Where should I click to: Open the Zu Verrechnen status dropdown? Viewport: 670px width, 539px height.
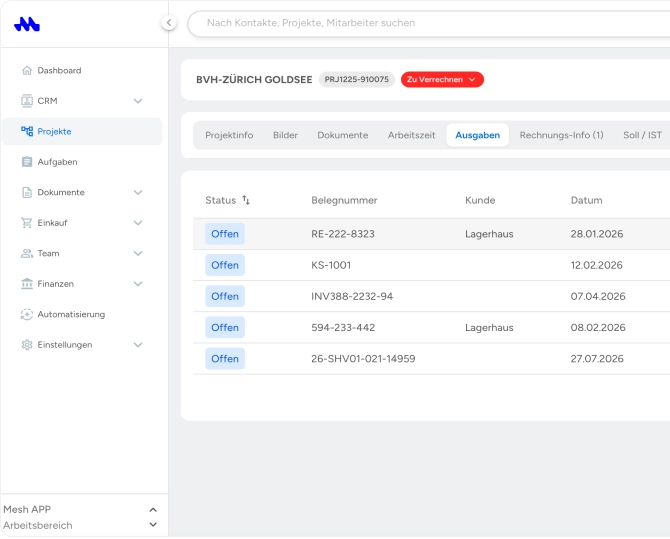[x=442, y=80]
